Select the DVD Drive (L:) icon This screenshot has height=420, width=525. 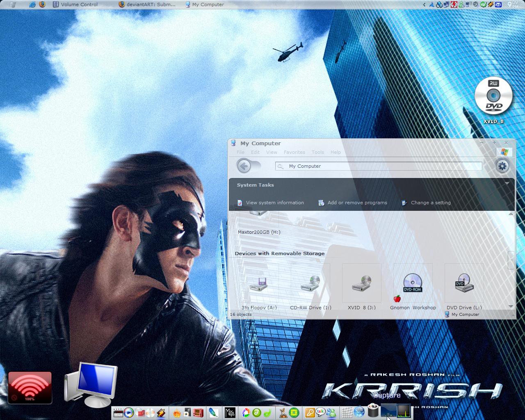click(464, 284)
